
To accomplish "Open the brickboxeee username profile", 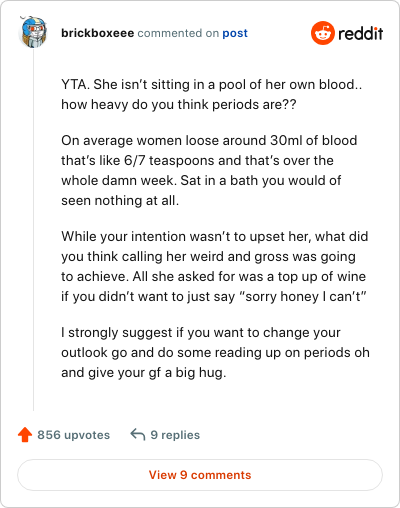I will tap(97, 33).
